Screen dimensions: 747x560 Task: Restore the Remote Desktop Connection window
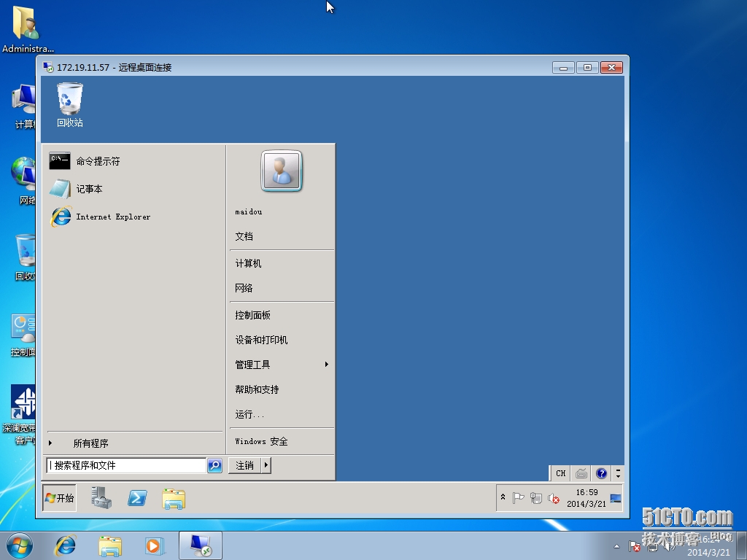[587, 68]
